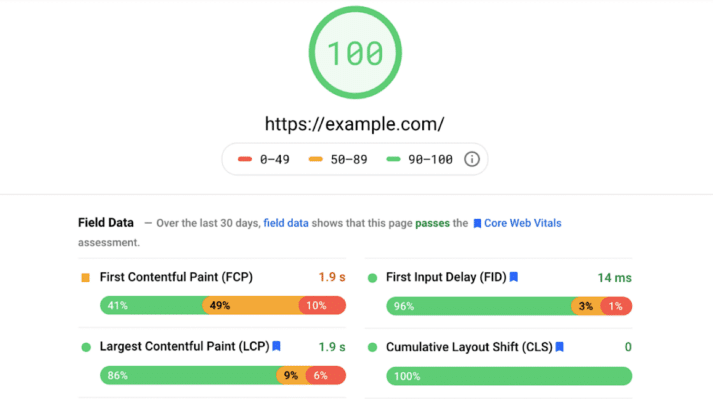Click the 100 performance score gauge
Viewport: 713px width, 399px height.
(355, 52)
